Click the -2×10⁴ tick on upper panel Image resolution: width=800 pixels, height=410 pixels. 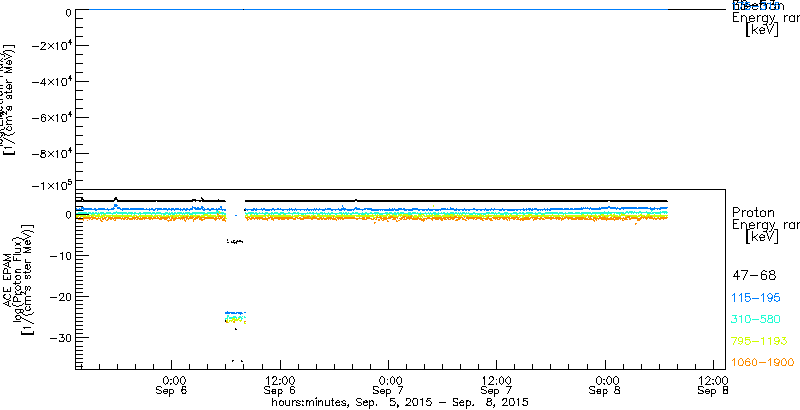51,45
